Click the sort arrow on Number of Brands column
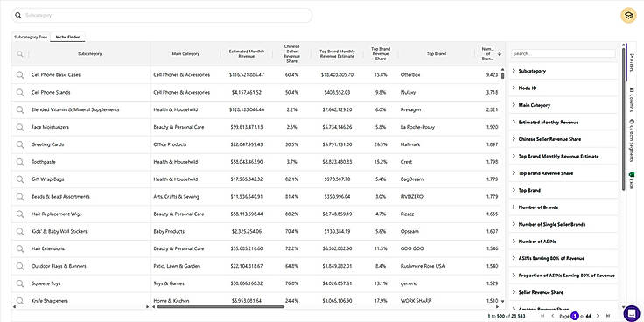 (500, 53)
